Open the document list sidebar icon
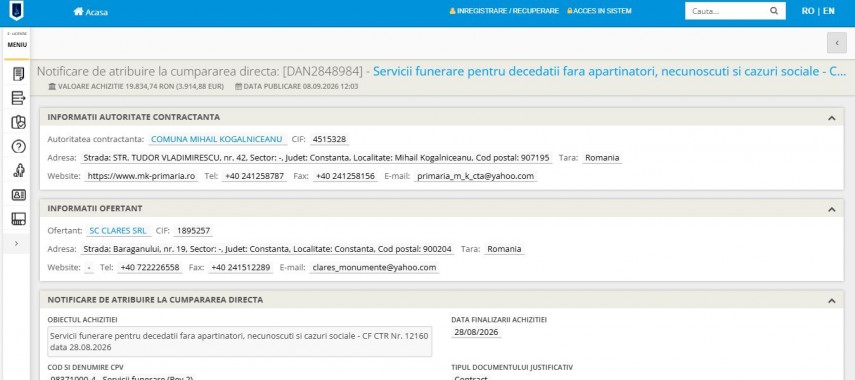This screenshot has height=380, width=855. pyautogui.click(x=19, y=74)
